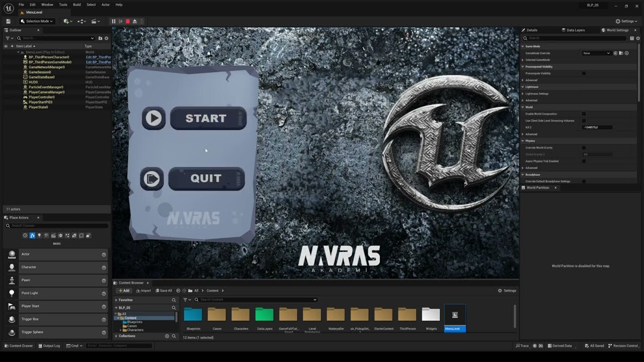Viewport: 644px width, 362px height.
Task: Click the Kill Z value field
Action: 597,127
